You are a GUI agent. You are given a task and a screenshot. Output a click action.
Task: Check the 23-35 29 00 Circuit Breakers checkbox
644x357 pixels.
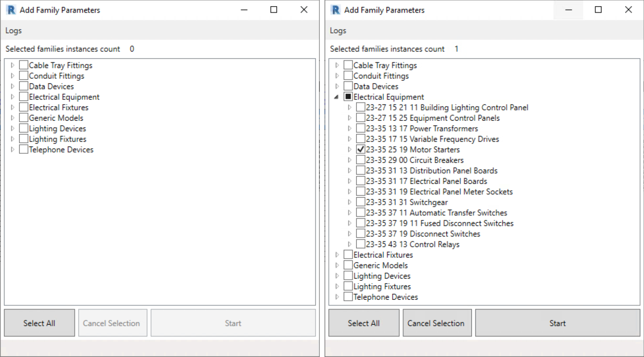(x=361, y=160)
